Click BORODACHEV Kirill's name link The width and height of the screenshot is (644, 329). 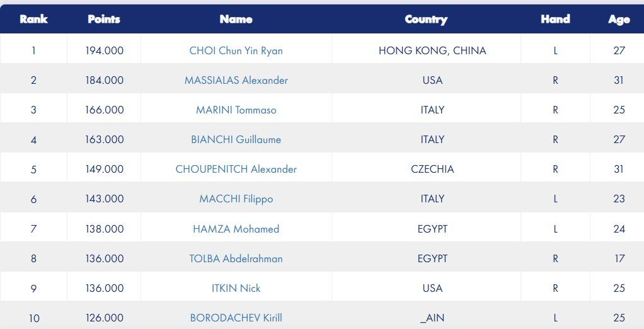[236, 318]
